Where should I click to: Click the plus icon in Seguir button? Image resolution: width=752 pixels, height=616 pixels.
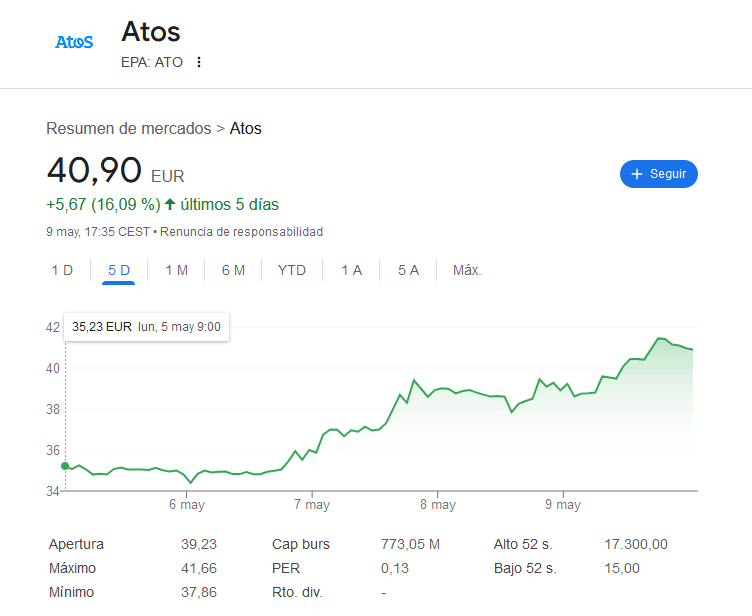click(636, 174)
